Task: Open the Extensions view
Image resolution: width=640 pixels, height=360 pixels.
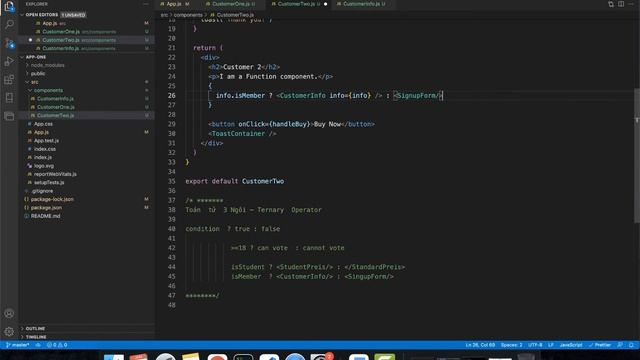Action: pos(9,80)
